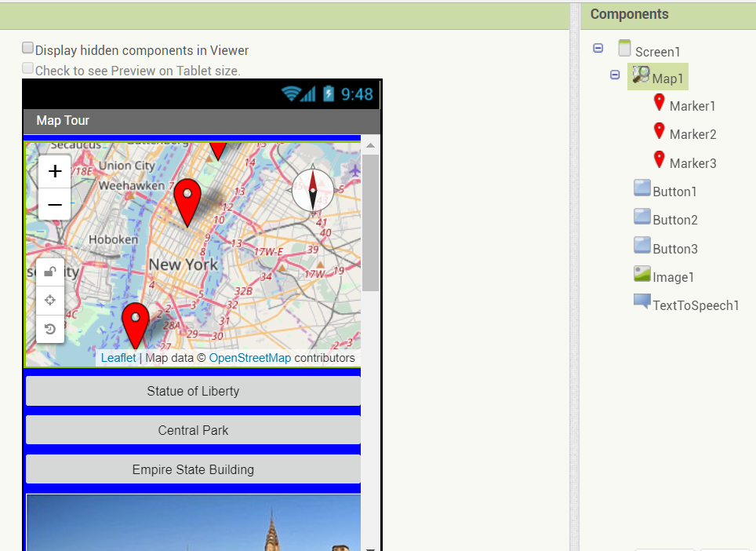756x551 pixels.
Task: Check the Preview on Tablet size checkbox
Action: (28, 68)
